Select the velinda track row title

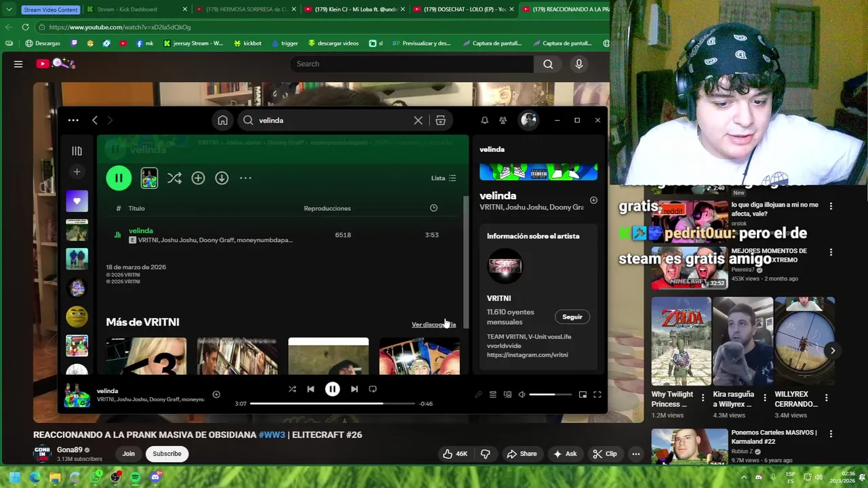click(x=141, y=230)
